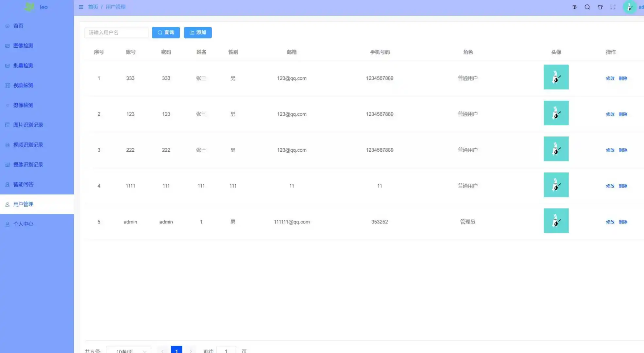Click the username search input field
The width and height of the screenshot is (644, 353).
[116, 32]
